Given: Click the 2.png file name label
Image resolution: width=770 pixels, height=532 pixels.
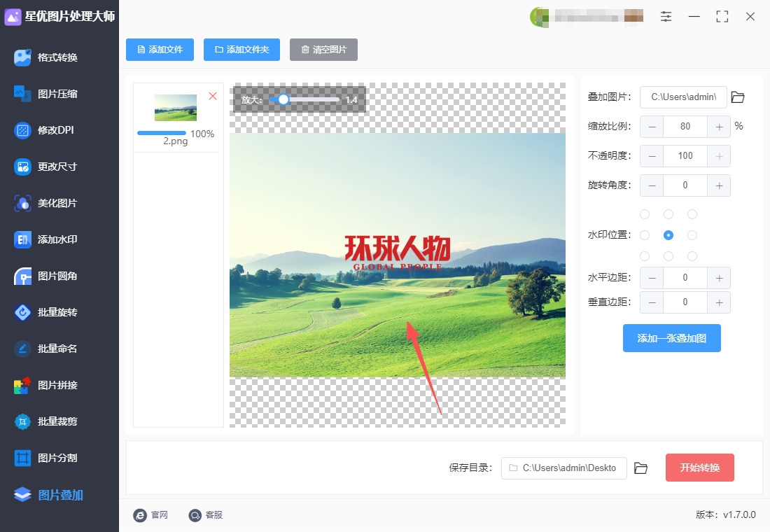Looking at the screenshot, I should click(175, 141).
